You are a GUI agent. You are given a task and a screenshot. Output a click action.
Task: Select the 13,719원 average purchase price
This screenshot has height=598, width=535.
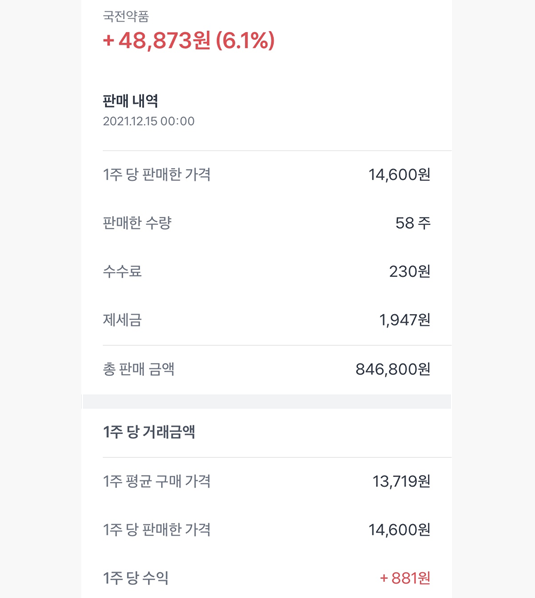click(402, 481)
